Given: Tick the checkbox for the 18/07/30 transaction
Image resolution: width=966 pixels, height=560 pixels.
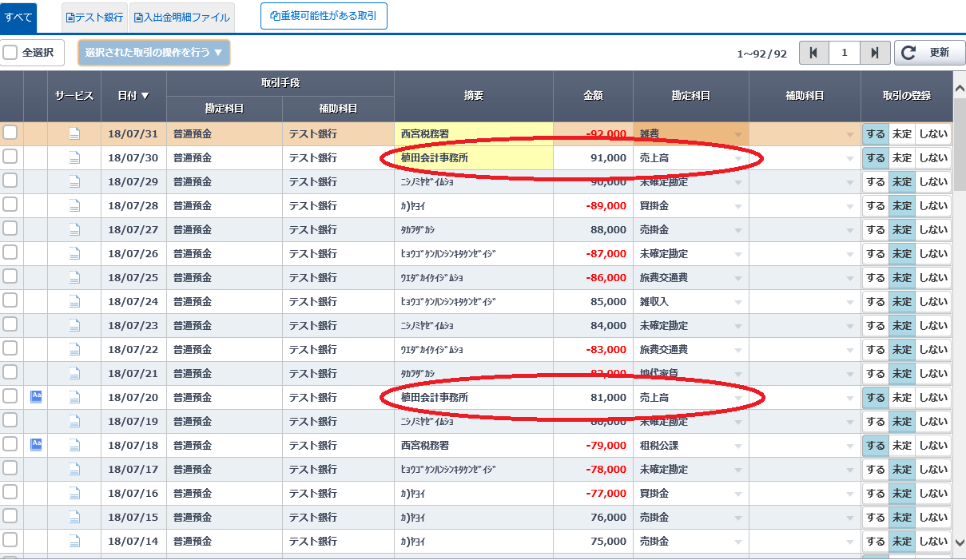Looking at the screenshot, I should point(10,157).
